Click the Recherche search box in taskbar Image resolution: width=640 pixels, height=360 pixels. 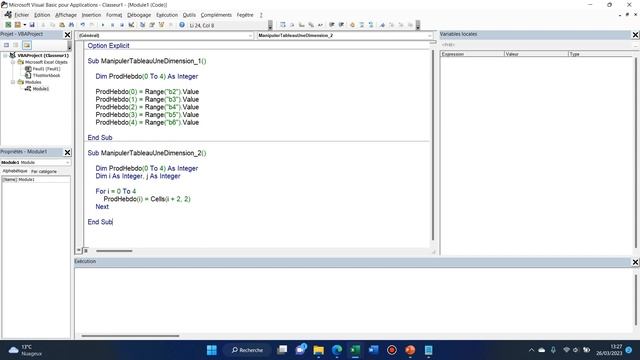click(x=247, y=350)
